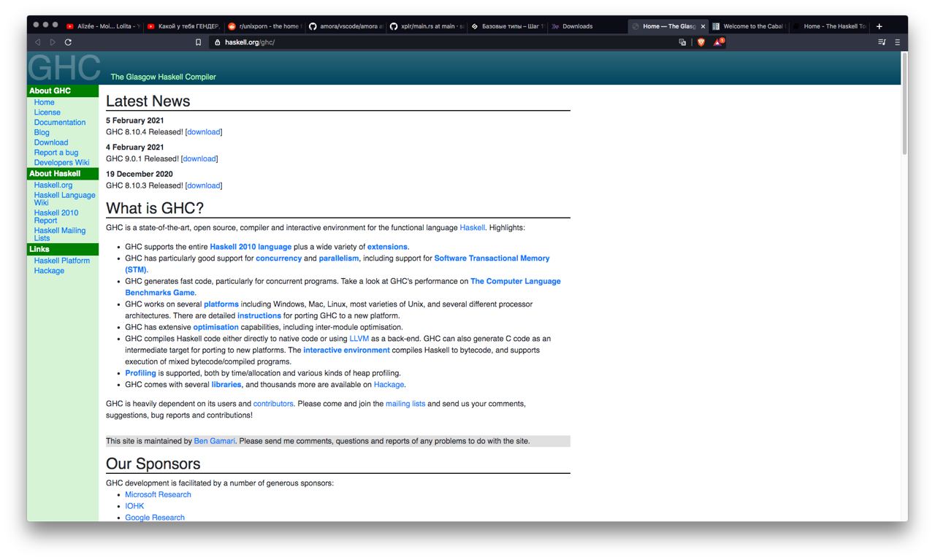Open the optimisation link
935x560 pixels.
[215, 327]
